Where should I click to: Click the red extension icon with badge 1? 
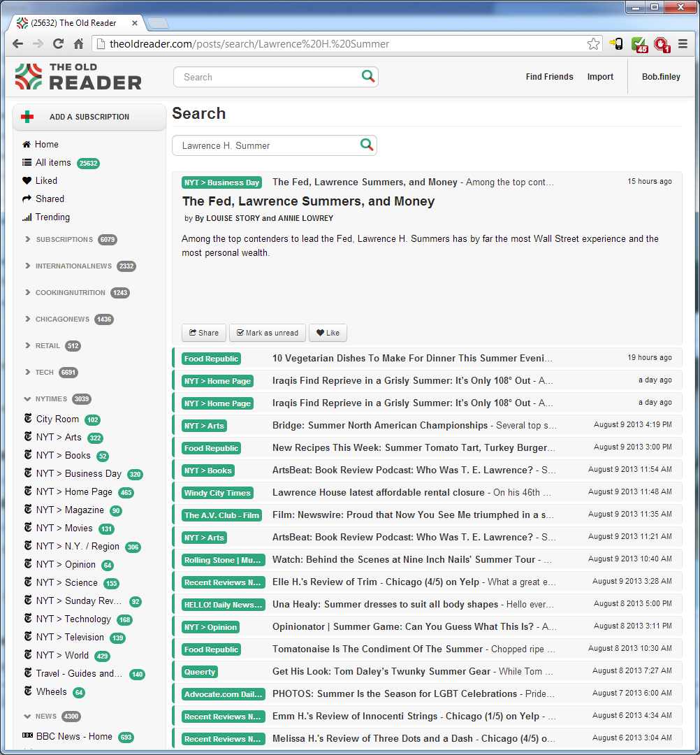[662, 44]
